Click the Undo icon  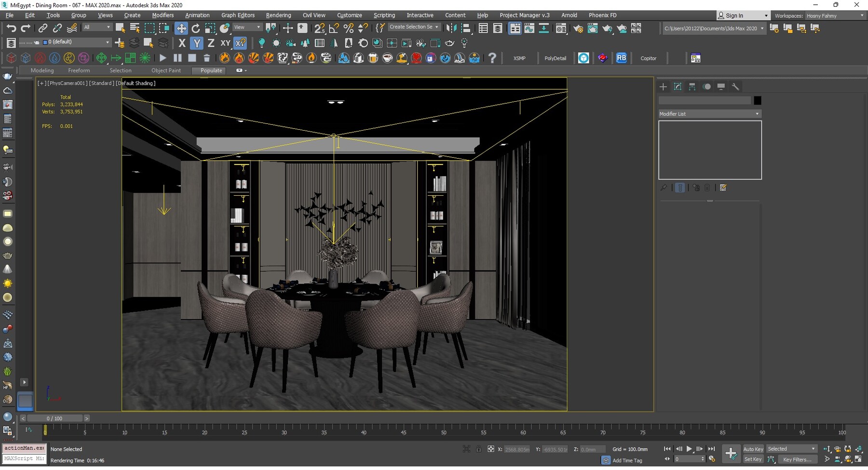point(12,28)
